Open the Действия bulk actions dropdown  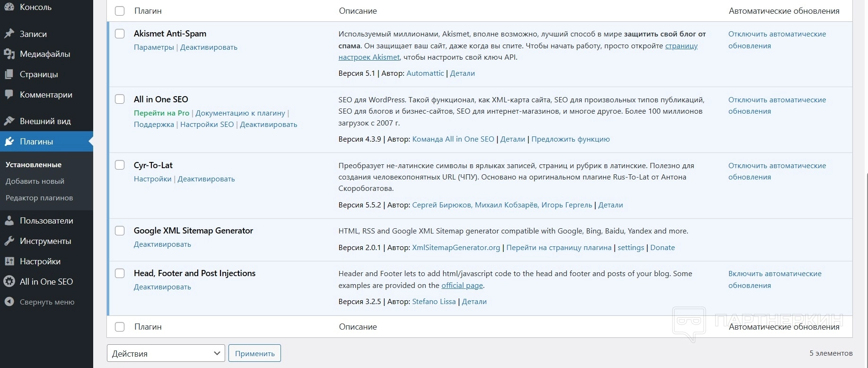[166, 353]
